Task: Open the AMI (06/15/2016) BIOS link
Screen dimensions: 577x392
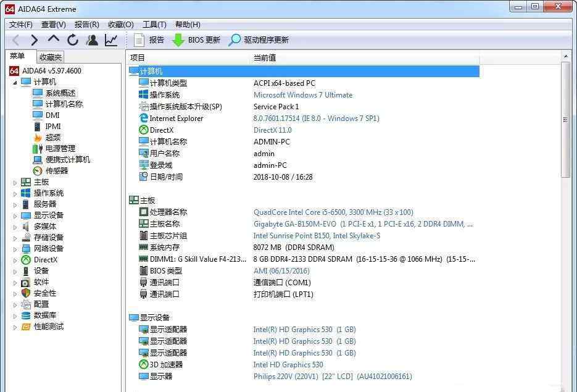Action: tap(281, 270)
